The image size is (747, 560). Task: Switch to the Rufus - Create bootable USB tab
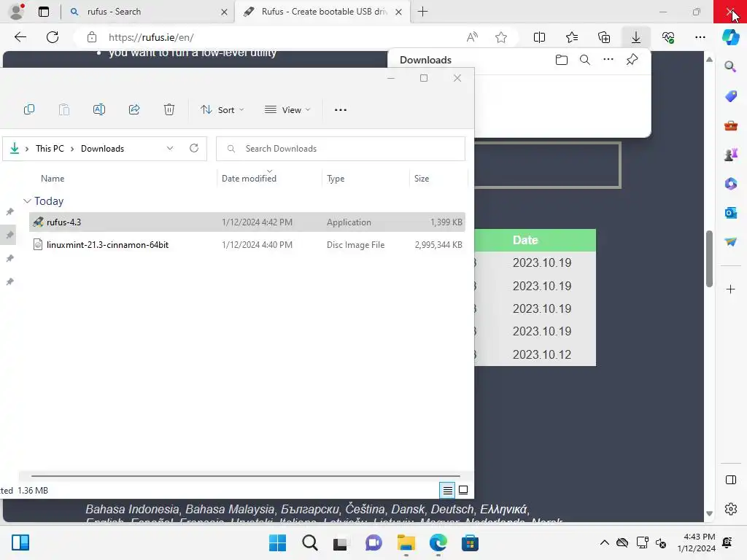(324, 12)
